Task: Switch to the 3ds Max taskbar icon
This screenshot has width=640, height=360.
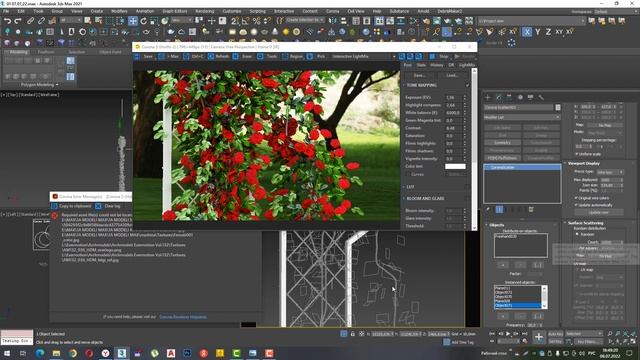Action: click(122, 353)
